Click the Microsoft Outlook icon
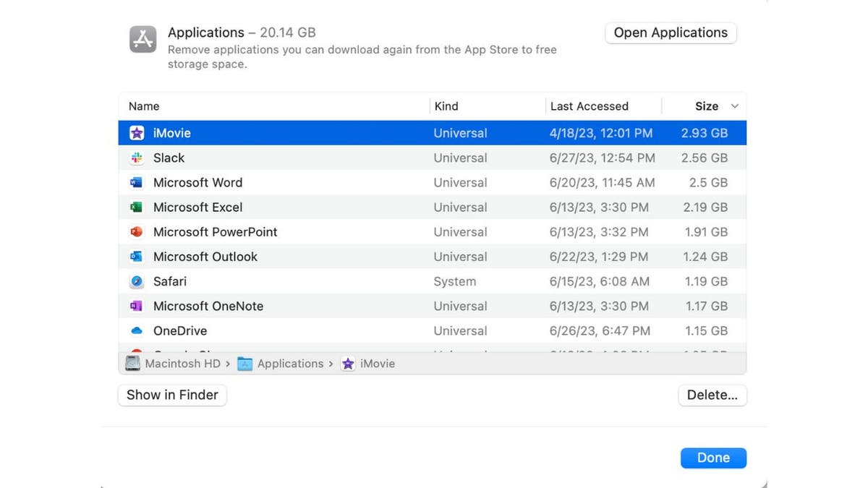868x488 pixels. (137, 257)
